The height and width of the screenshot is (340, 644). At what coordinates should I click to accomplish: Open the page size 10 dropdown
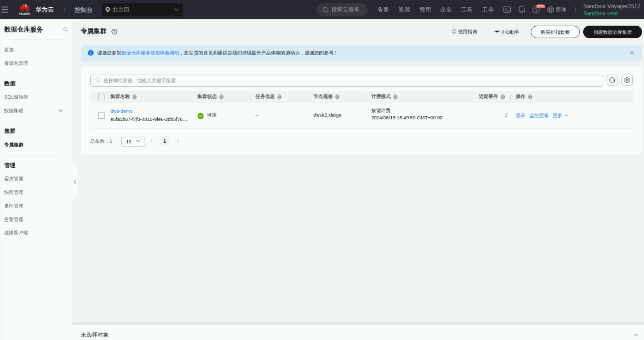[x=133, y=141]
